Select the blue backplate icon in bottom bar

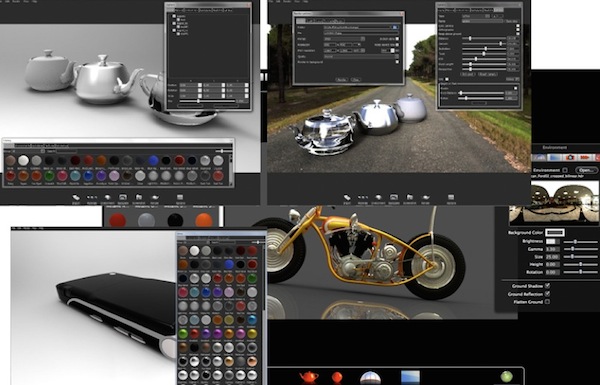tap(410, 377)
